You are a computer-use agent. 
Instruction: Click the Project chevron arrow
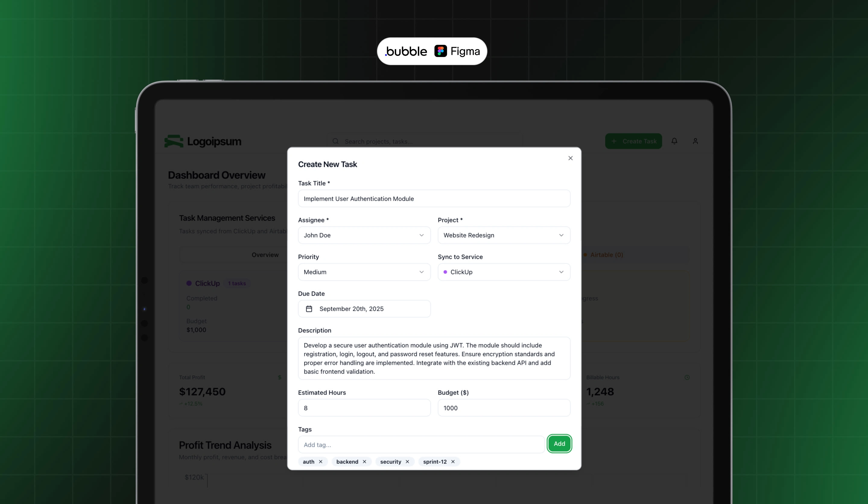562,235
